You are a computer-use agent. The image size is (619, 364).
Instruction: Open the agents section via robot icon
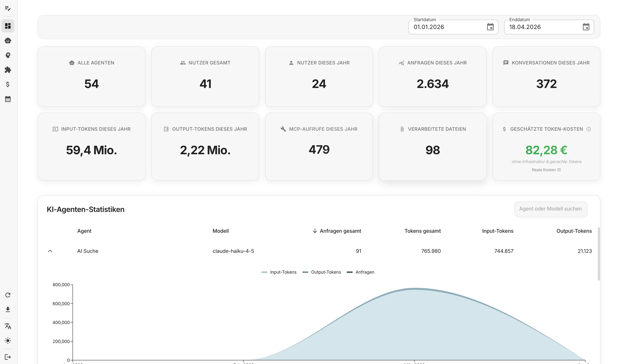pos(8,41)
